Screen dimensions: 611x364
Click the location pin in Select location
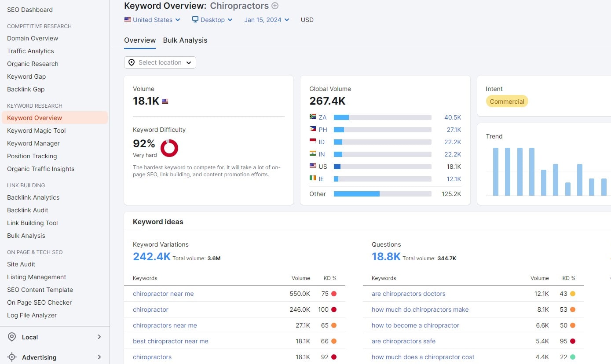point(132,62)
